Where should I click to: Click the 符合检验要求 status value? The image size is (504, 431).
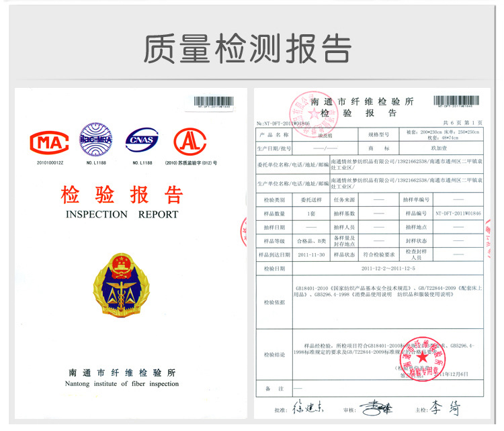(378, 254)
